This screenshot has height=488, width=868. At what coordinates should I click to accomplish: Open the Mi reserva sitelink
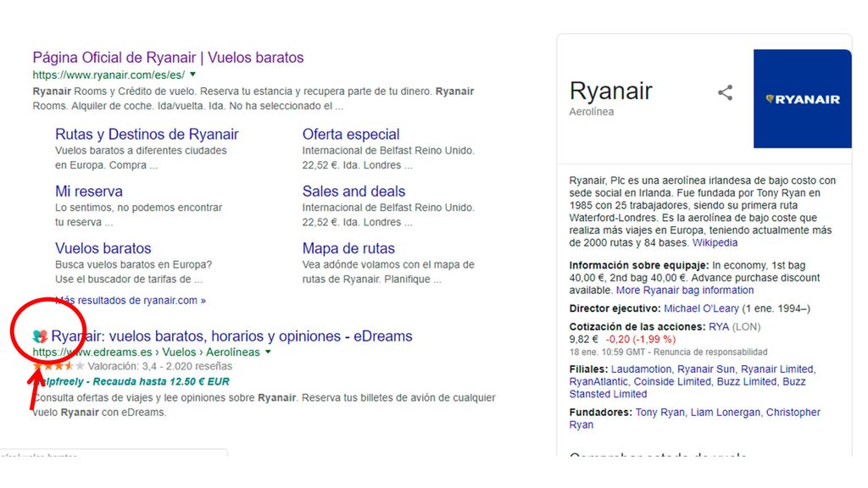click(x=88, y=191)
